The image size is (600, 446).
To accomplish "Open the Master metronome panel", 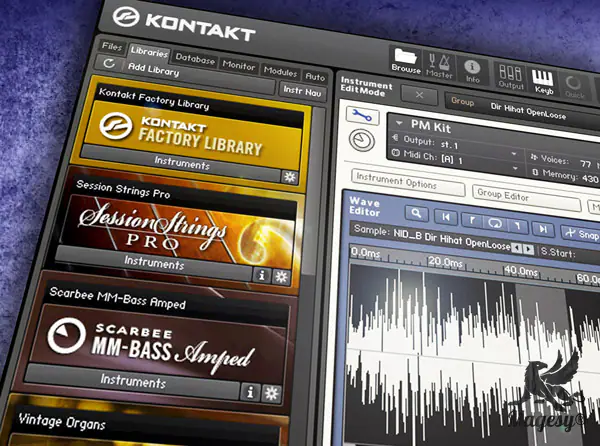I will [x=439, y=65].
